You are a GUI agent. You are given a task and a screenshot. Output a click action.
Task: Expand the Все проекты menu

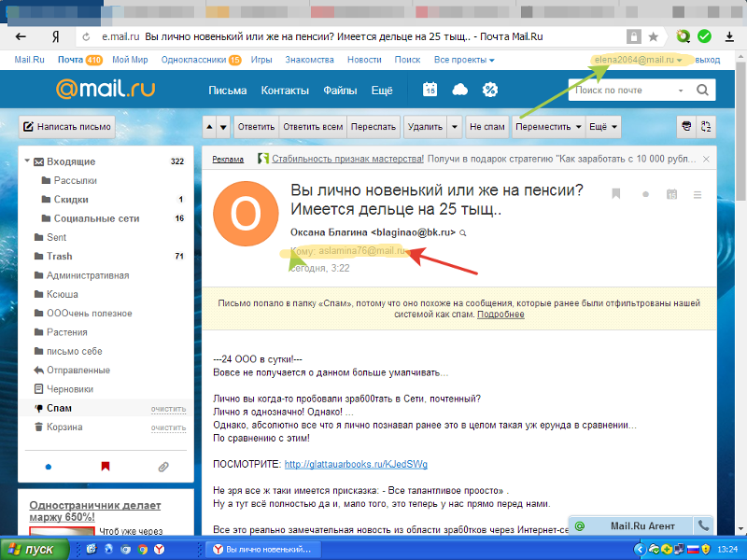click(464, 60)
